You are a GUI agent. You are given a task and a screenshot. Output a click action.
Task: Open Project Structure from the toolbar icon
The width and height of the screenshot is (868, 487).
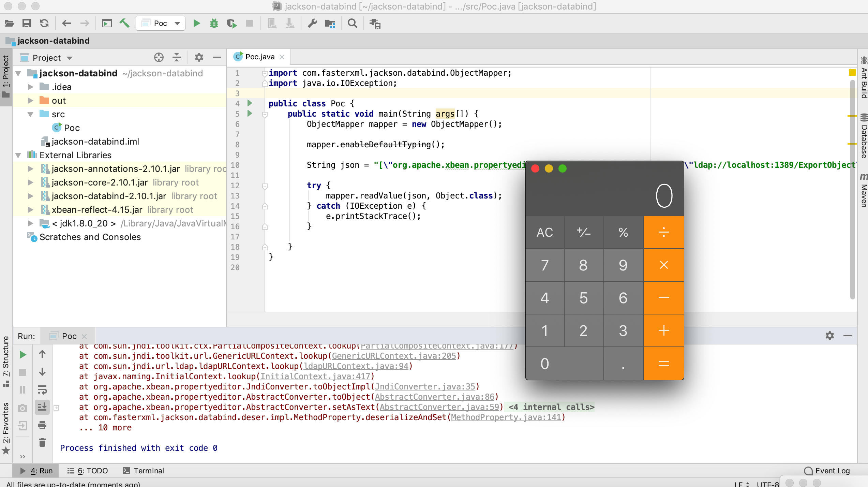click(330, 23)
